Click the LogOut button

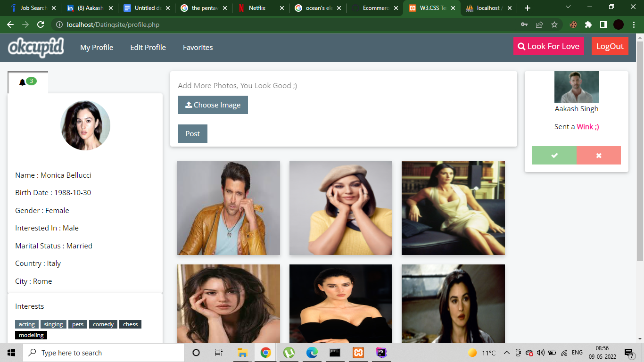click(x=610, y=46)
